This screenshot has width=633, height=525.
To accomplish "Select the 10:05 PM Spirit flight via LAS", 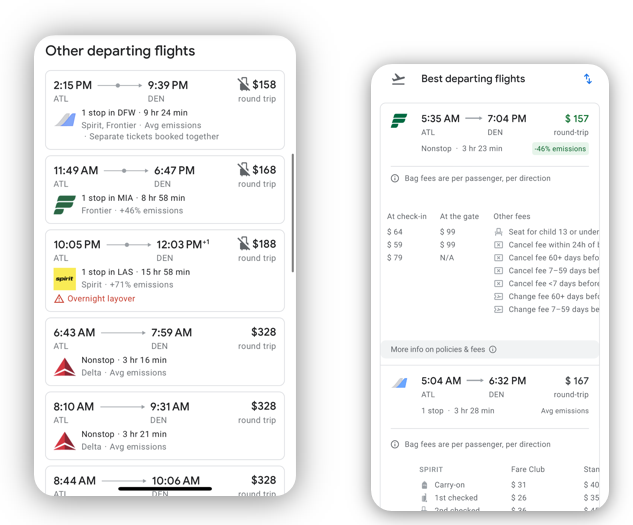I will [165, 271].
